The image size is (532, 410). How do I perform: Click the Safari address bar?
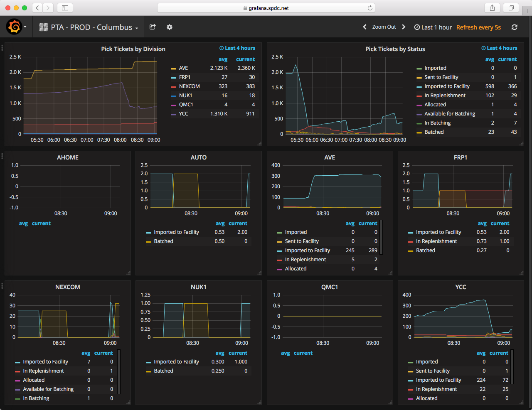click(266, 8)
